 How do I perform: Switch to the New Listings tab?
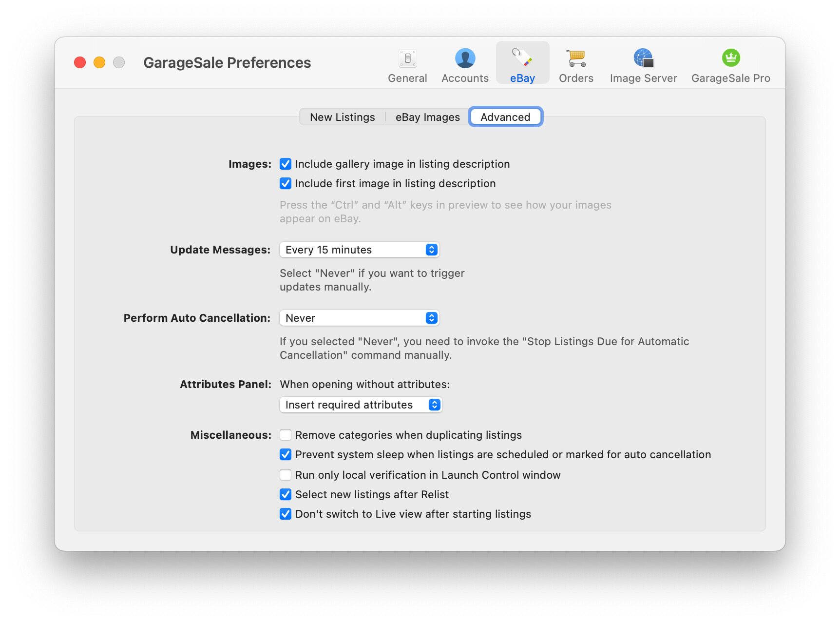pyautogui.click(x=342, y=117)
